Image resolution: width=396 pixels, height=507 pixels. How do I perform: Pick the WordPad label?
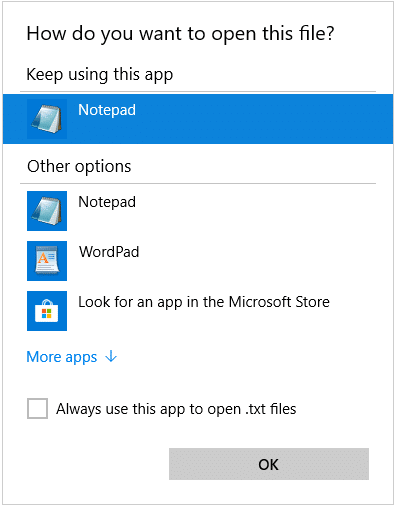tap(109, 252)
